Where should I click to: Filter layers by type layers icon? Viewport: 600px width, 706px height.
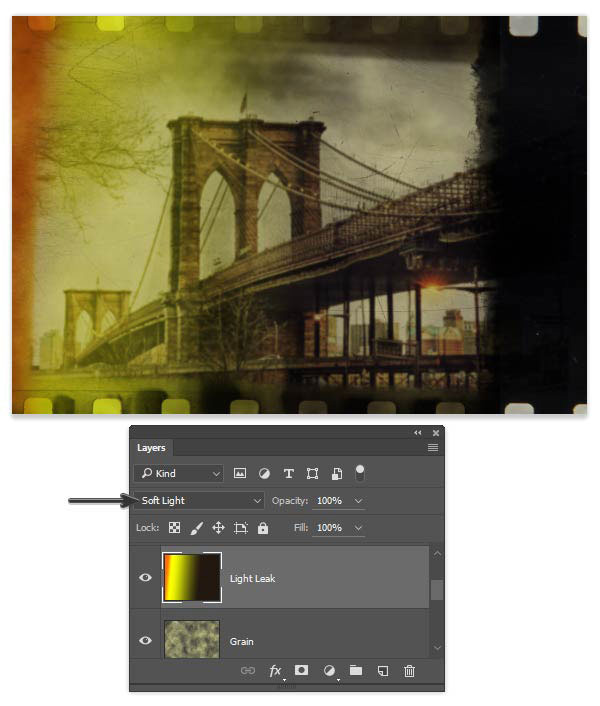[289, 473]
